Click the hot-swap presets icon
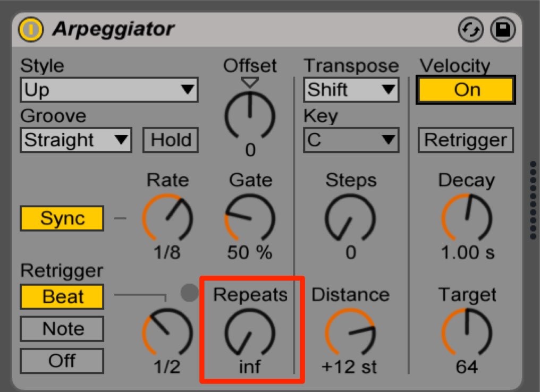 471,30
